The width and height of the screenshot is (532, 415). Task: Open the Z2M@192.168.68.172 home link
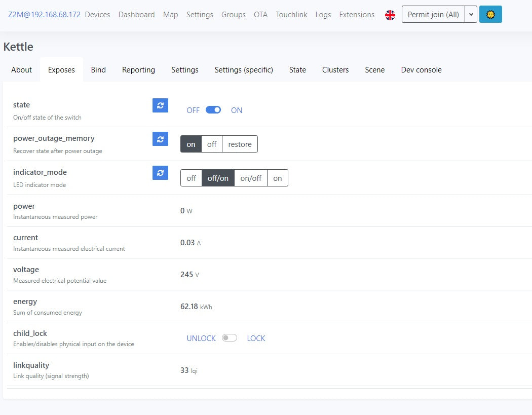pos(44,15)
